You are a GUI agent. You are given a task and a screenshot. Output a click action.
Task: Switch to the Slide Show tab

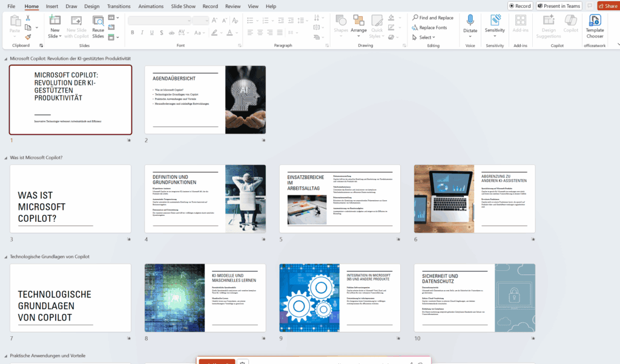183,6
